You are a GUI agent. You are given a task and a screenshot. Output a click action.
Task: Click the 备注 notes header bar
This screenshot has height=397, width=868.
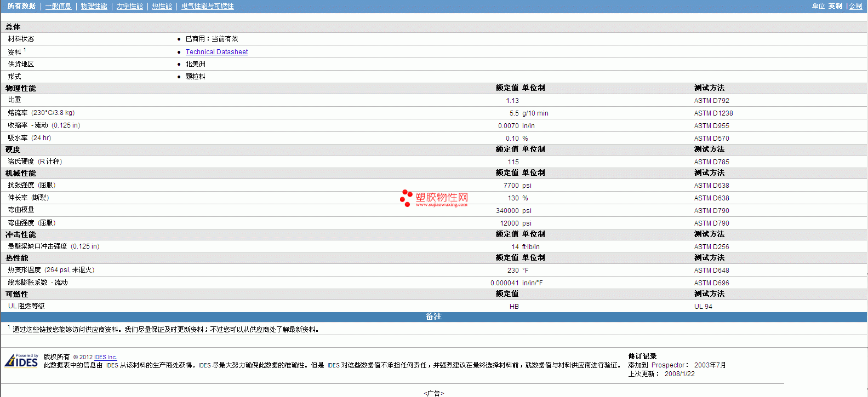coord(434,317)
